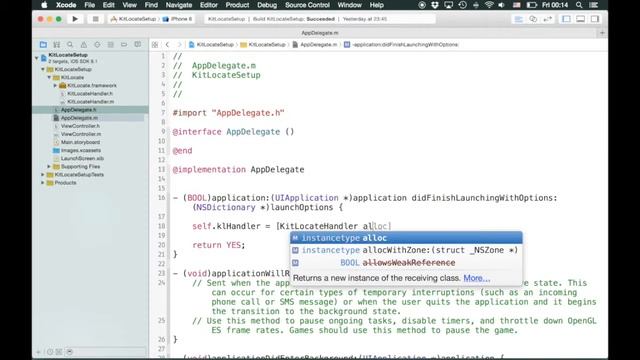Show the Version editor
Viewport: 640px width, 360px height.
[548, 19]
